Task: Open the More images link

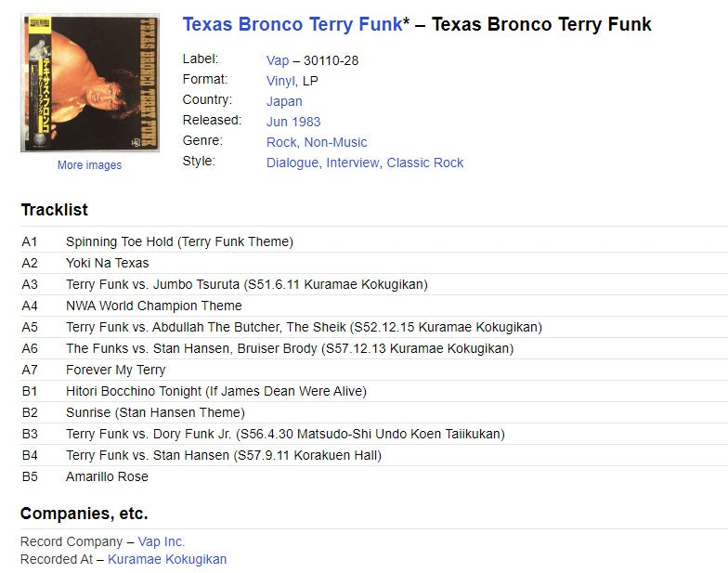Action: (x=89, y=165)
